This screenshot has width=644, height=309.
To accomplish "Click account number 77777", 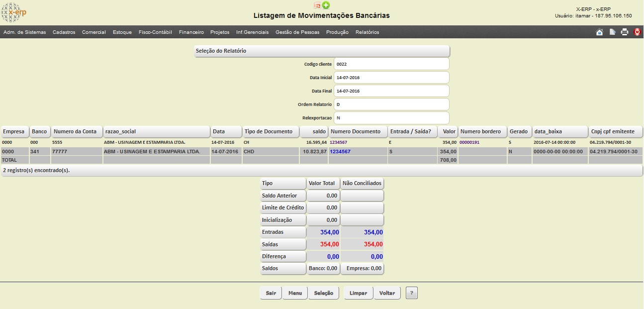I will point(60,151).
